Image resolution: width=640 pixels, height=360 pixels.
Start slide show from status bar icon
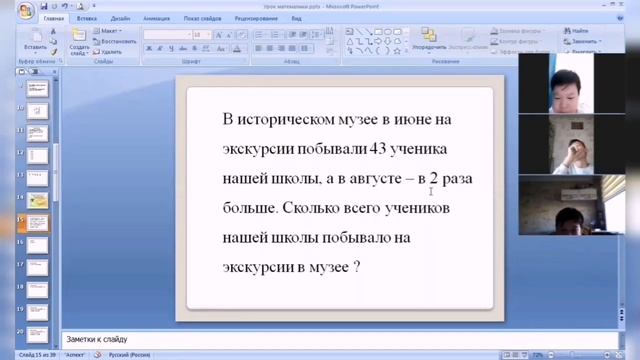click(524, 355)
